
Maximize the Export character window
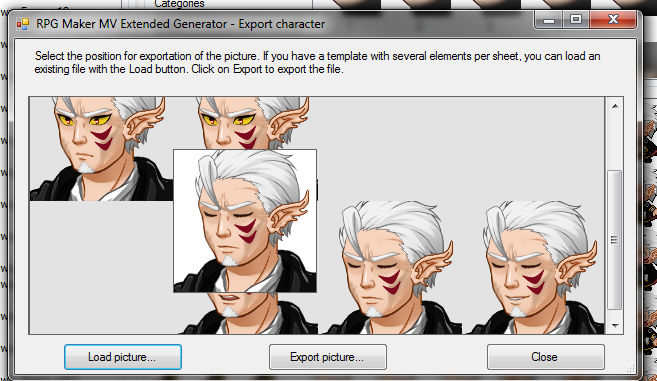coord(576,20)
